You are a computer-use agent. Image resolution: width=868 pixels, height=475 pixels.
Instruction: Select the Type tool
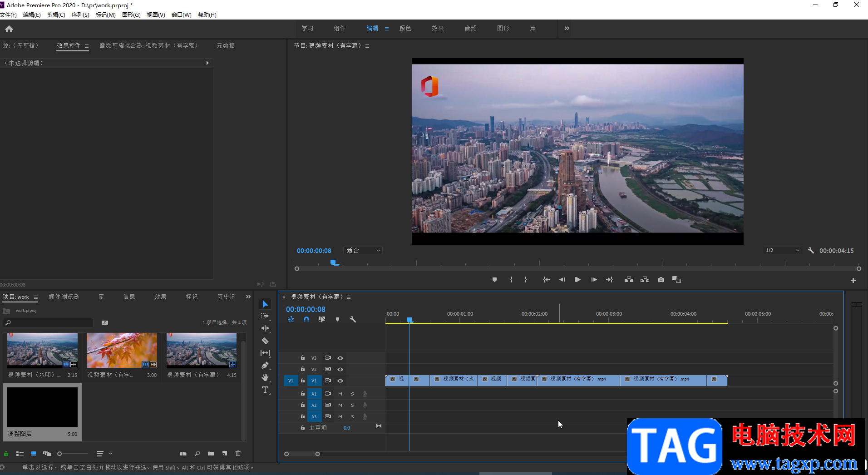(x=265, y=390)
